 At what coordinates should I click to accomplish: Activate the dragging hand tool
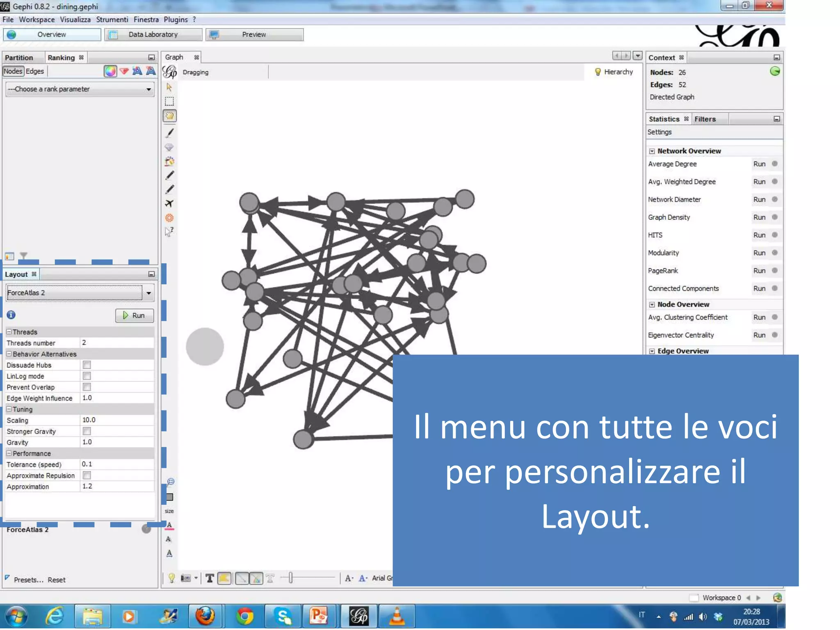[x=169, y=116]
